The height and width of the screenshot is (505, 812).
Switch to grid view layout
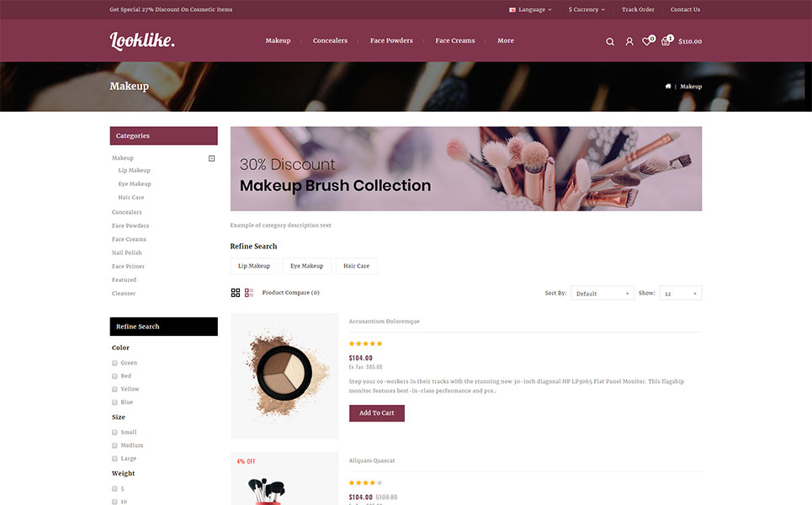[236, 293]
